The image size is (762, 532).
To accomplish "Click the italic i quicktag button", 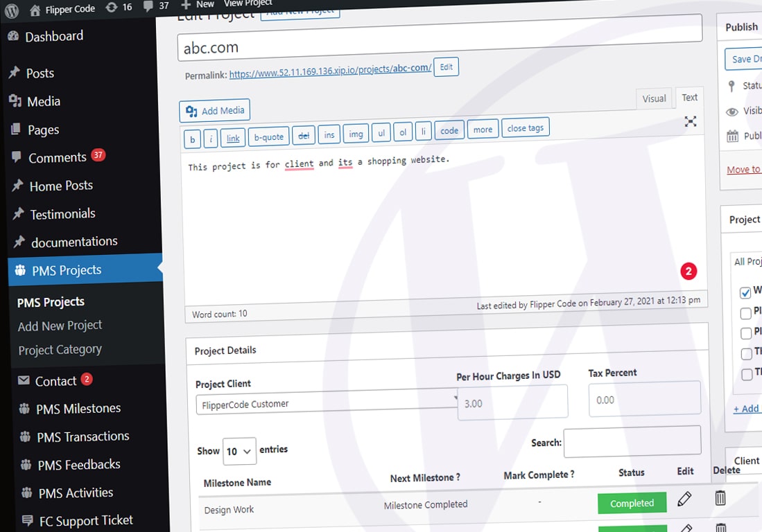I will [x=210, y=139].
